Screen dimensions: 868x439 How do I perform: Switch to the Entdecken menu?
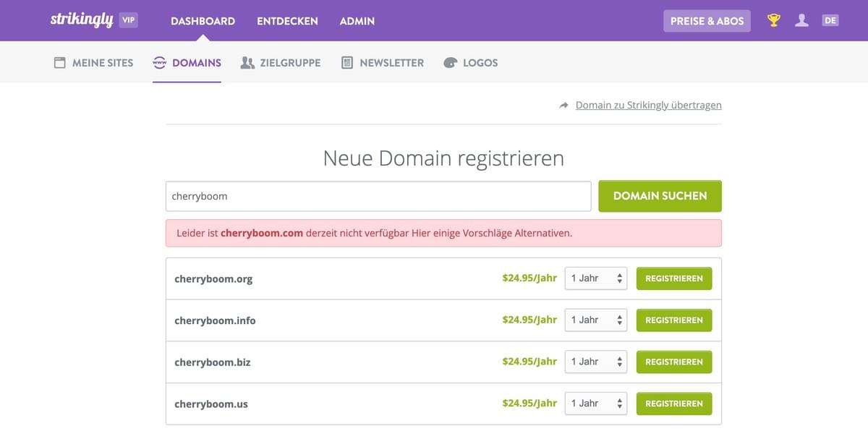(287, 21)
